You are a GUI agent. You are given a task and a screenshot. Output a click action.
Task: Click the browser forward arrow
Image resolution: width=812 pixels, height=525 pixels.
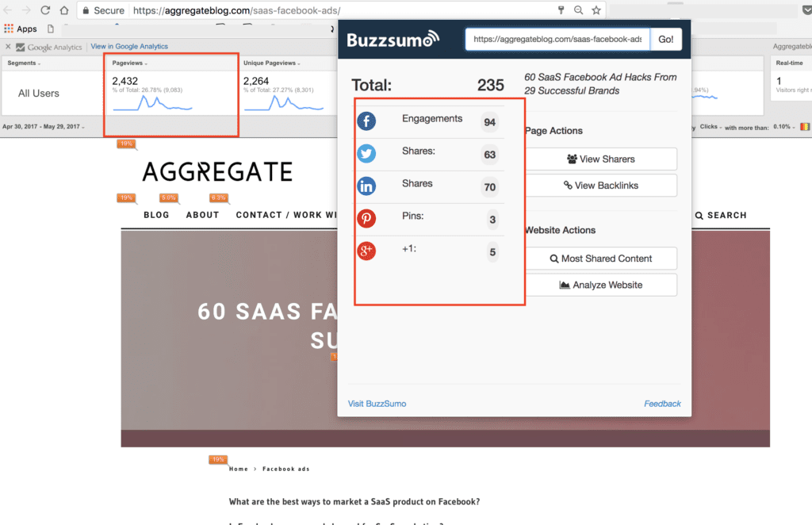coord(26,10)
